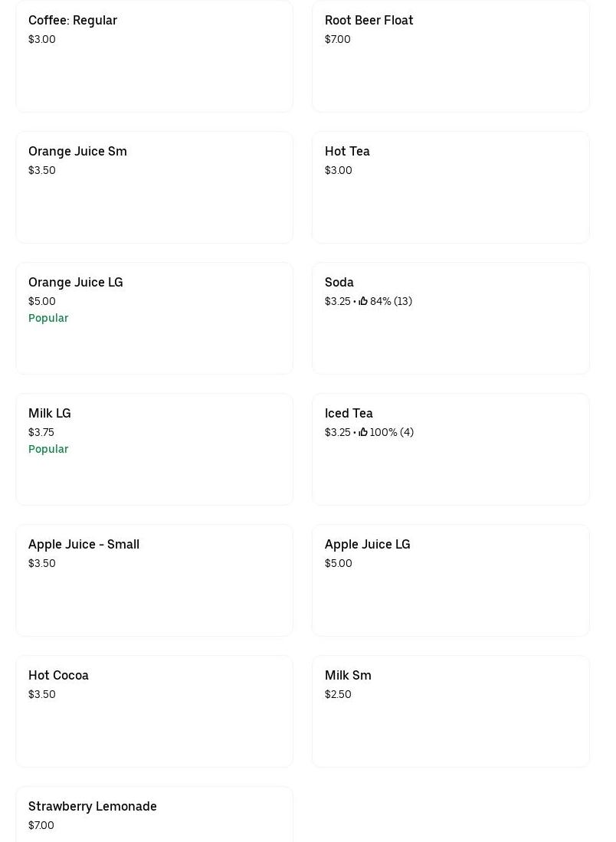This screenshot has height=842, width=616.
Task: Open the Hot Cocoa item
Action: (x=154, y=711)
